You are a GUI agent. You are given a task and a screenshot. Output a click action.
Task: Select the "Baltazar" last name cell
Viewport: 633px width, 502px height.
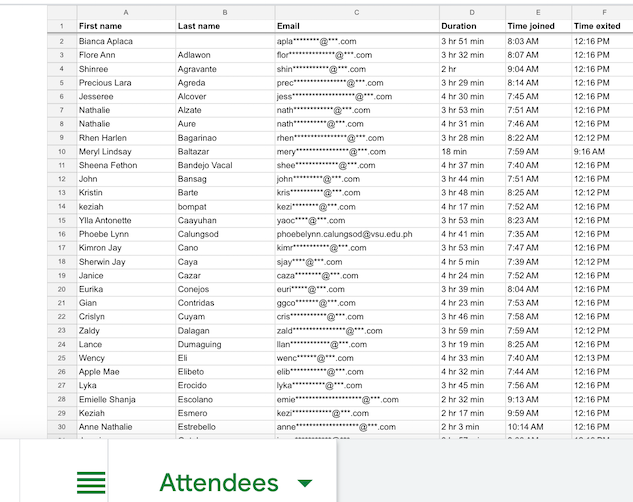224,151
